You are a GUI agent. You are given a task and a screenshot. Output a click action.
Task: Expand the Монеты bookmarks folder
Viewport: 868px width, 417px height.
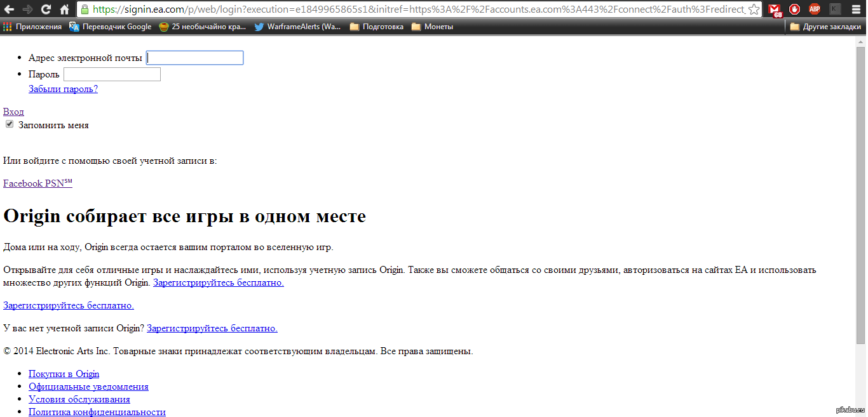[x=432, y=27]
